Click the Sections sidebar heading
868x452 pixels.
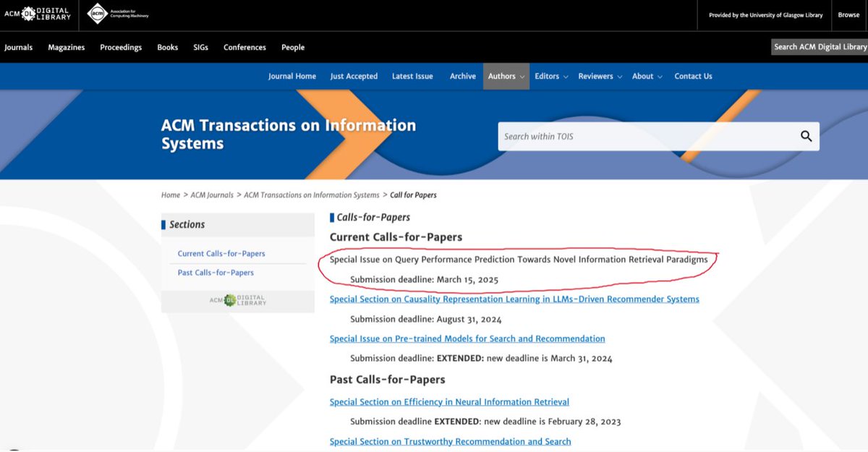(x=187, y=225)
